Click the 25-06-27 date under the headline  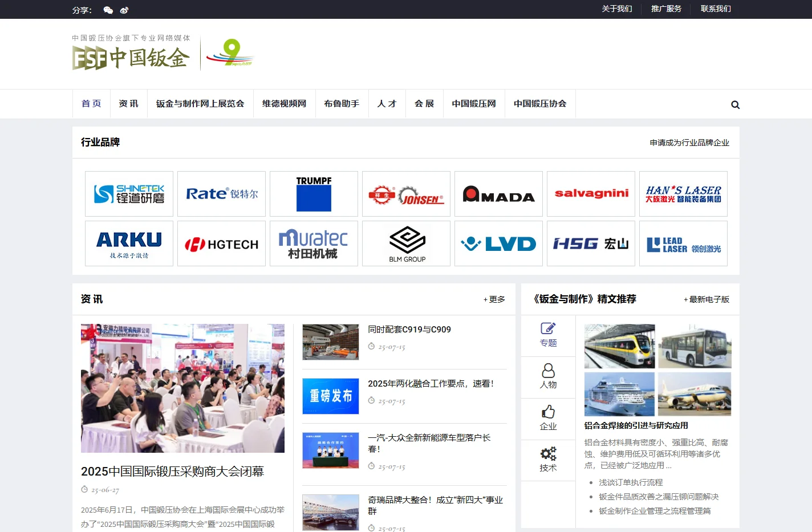tap(105, 490)
